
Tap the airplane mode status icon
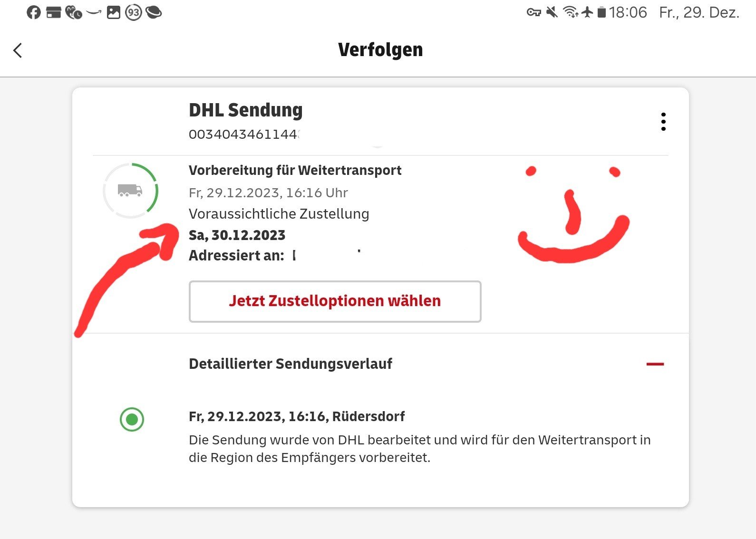tap(588, 12)
